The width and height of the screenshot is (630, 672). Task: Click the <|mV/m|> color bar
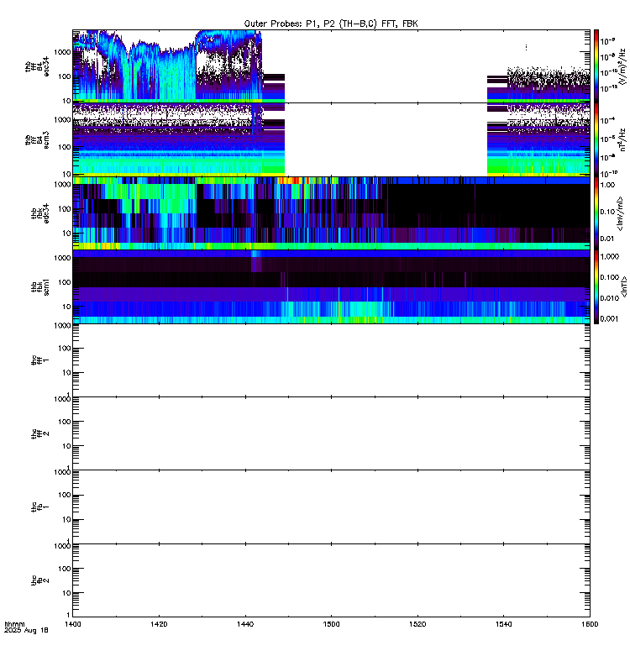(596, 213)
